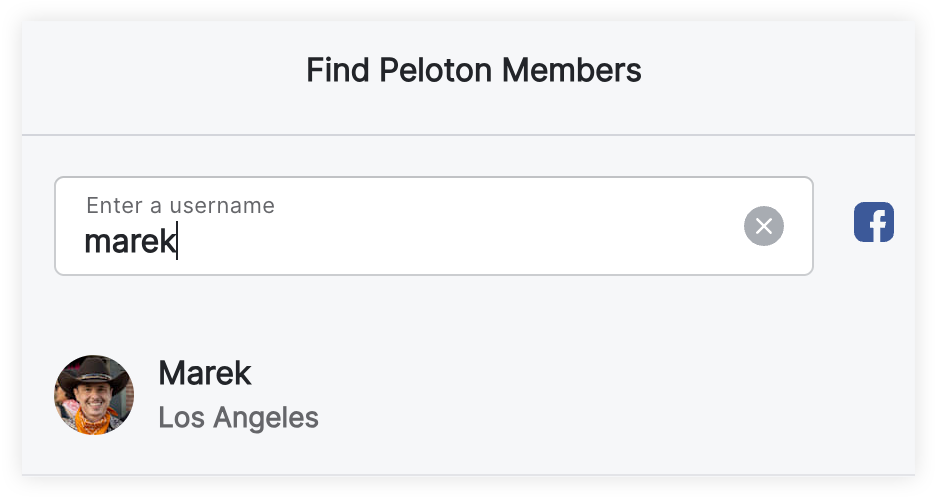Tap the round avatar beside Marek
Image resolution: width=936 pixels, height=498 pixels.
(94, 395)
